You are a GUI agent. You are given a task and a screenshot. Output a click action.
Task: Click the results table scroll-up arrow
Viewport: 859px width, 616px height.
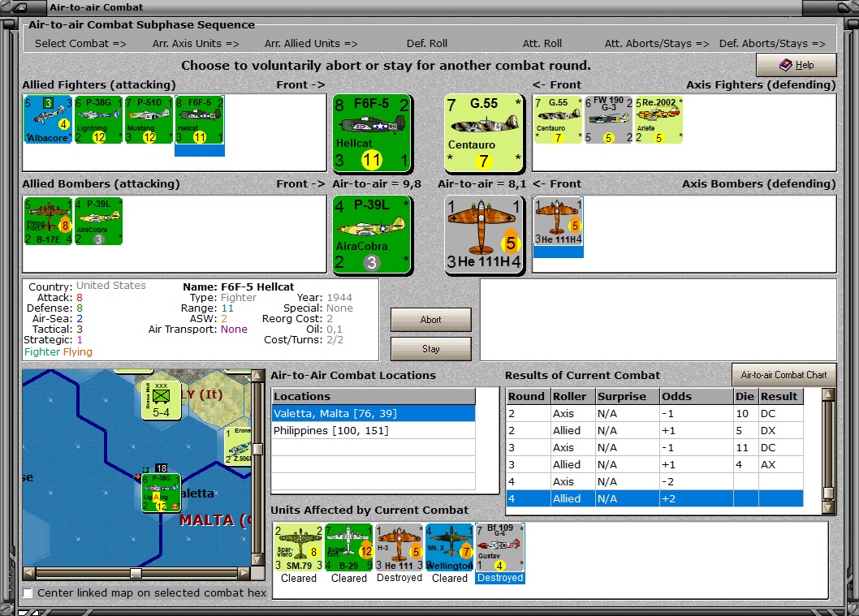click(828, 394)
